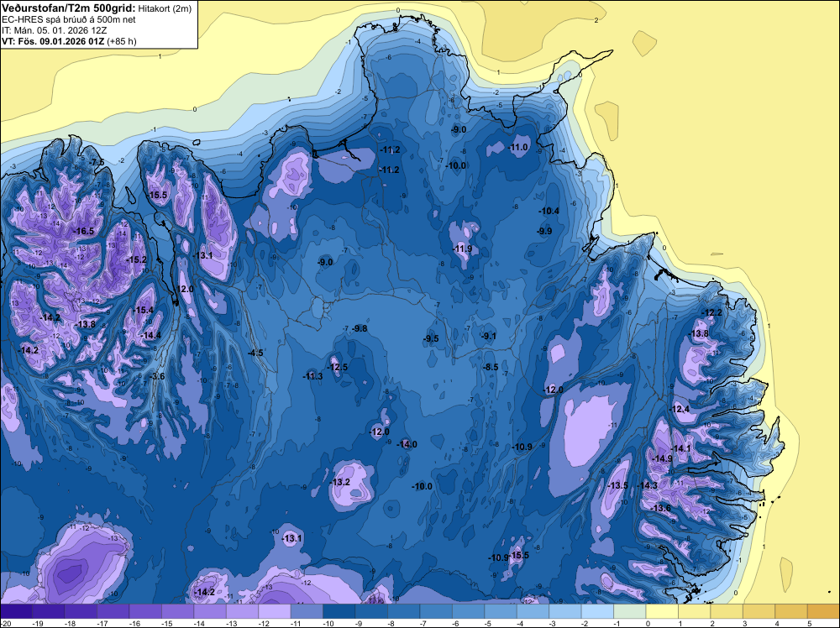The image size is (840, 628).
Task: Select yellow legend swatch between 0 and 1
Action: point(662,611)
